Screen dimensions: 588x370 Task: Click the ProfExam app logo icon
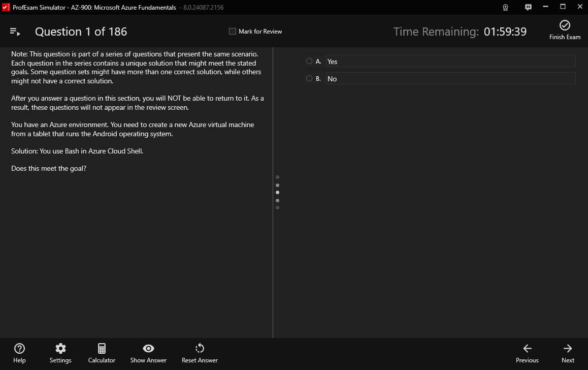tap(6, 7)
